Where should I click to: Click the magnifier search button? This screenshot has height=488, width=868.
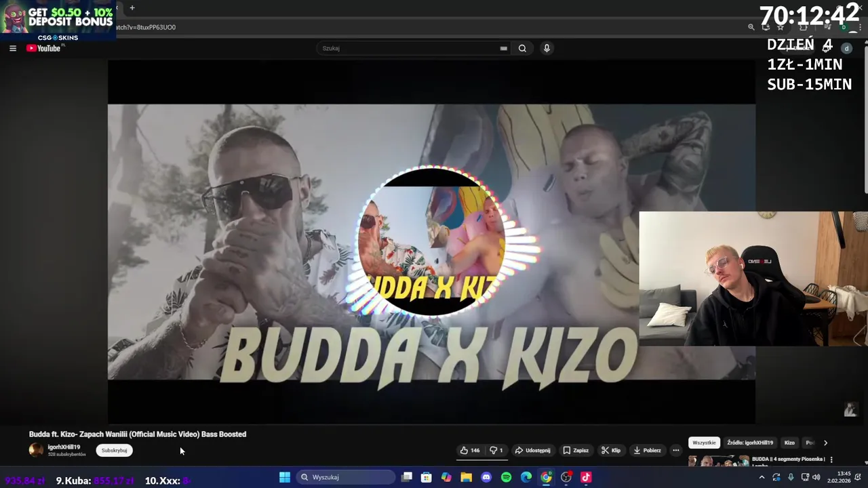pos(522,48)
